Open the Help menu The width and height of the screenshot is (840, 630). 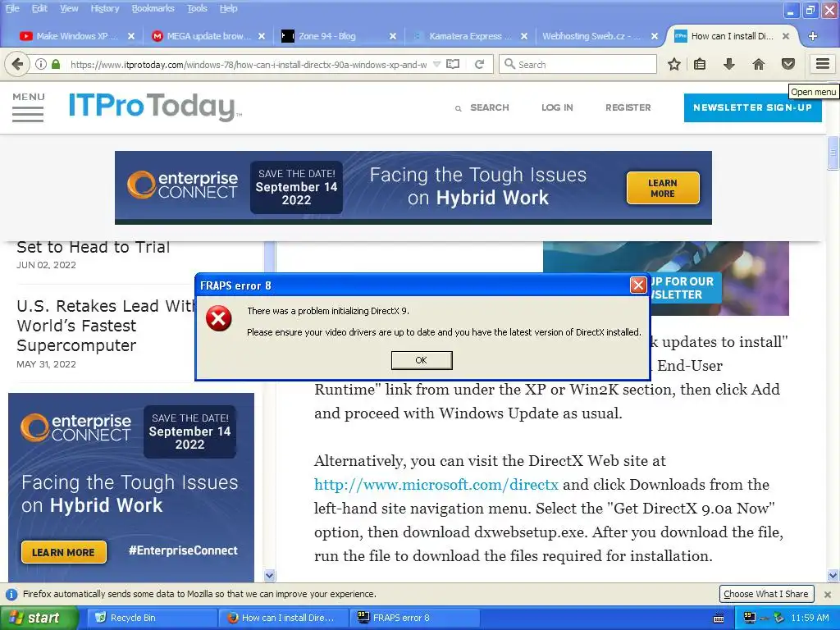click(228, 8)
